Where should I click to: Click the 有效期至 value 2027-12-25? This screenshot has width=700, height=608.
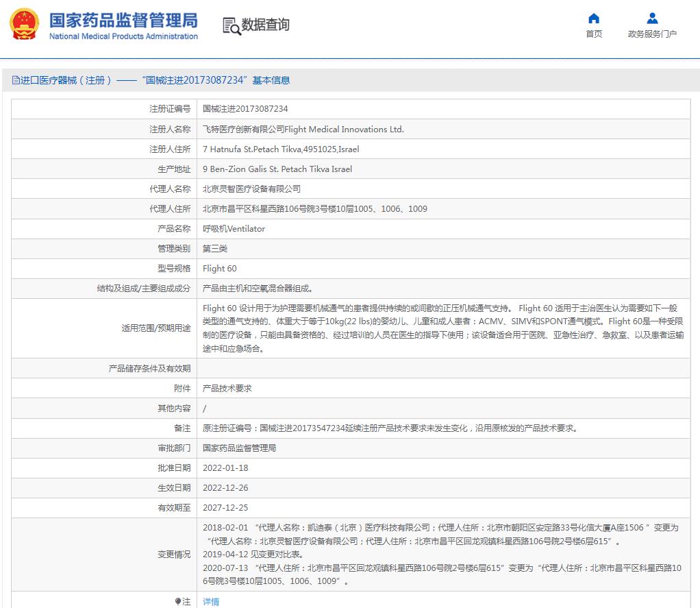click(x=225, y=507)
